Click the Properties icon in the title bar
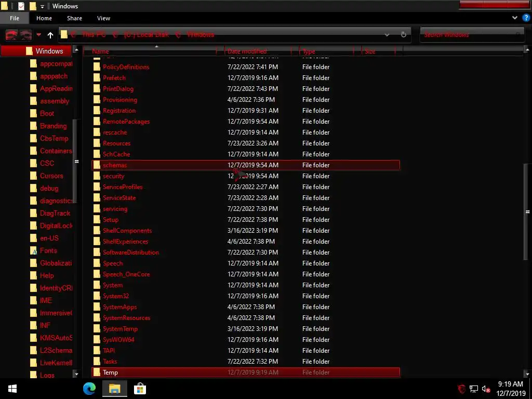Screen dimensions: 532x399 [21, 6]
